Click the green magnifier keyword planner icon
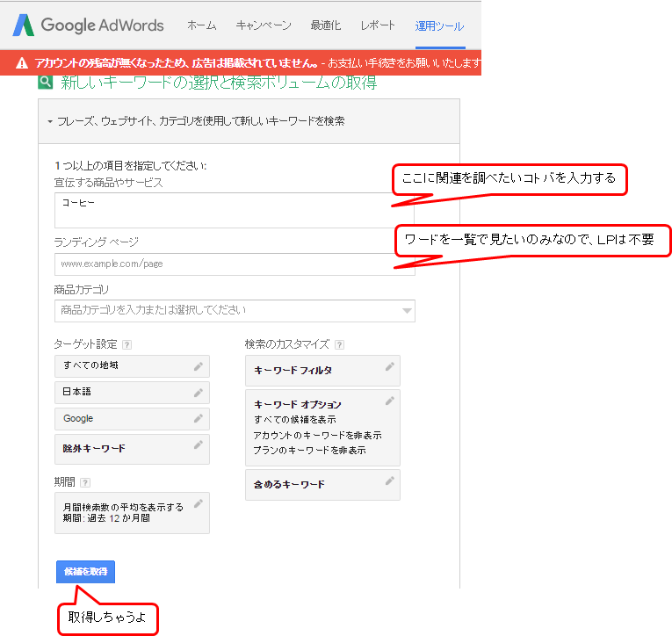 (46, 82)
